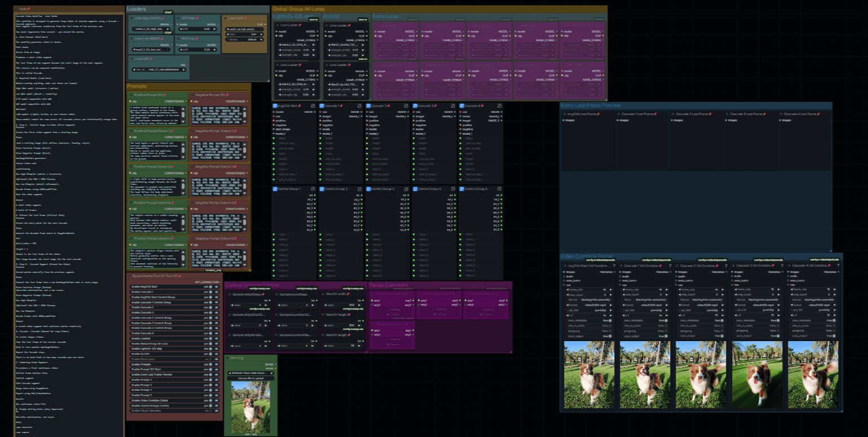Select the Global Group All Loras title
Screen dimensions: 868x437
[299, 9]
